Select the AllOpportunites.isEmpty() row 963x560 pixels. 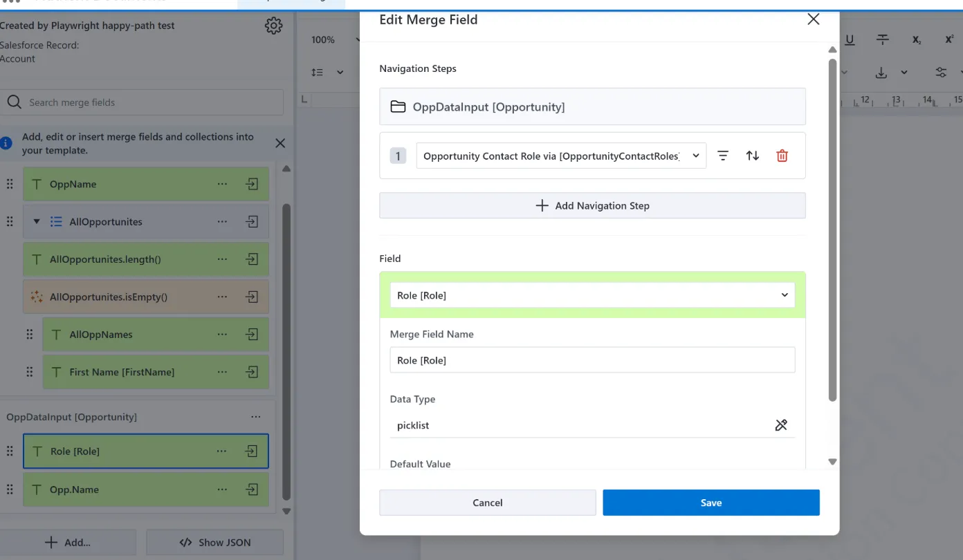coord(146,297)
